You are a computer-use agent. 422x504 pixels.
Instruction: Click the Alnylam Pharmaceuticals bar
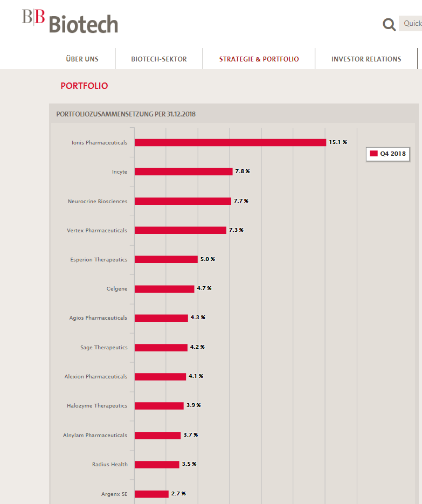coord(157,435)
